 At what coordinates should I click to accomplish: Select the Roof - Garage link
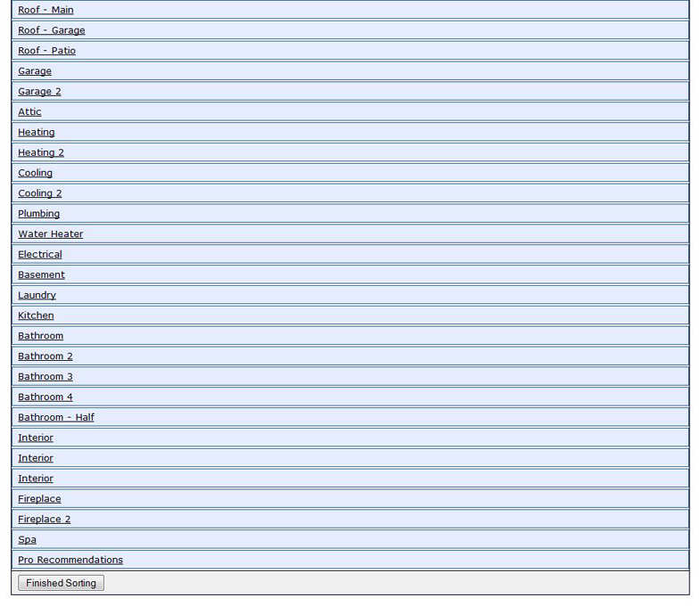pos(52,30)
